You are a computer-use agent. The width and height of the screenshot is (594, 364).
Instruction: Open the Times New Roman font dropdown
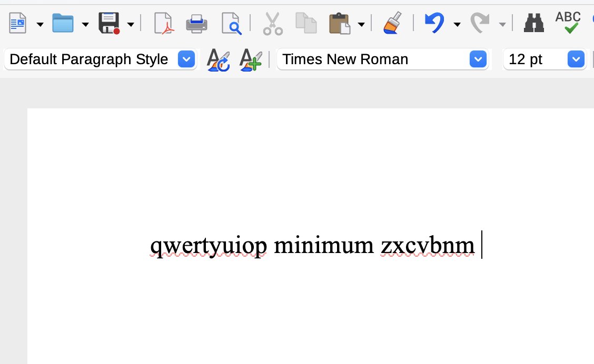[477, 59]
